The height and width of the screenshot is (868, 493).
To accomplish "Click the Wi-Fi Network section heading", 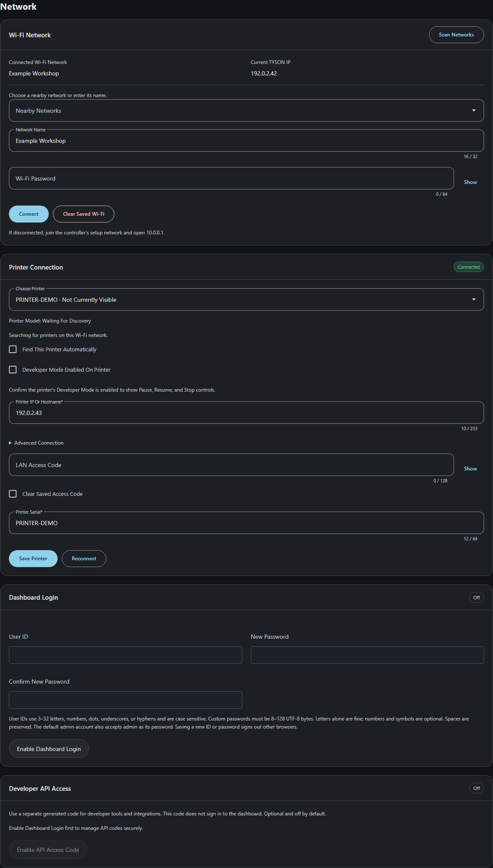I will 30,35.
